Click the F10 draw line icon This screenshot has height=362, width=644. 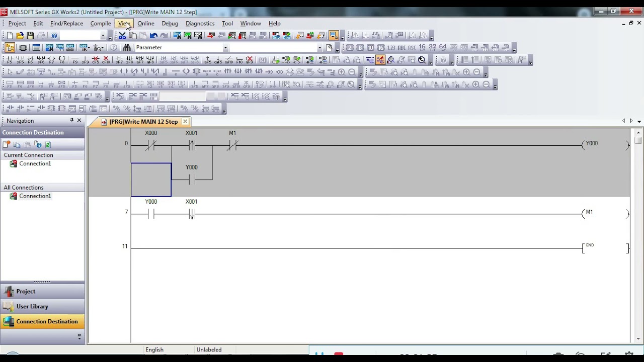click(x=239, y=60)
